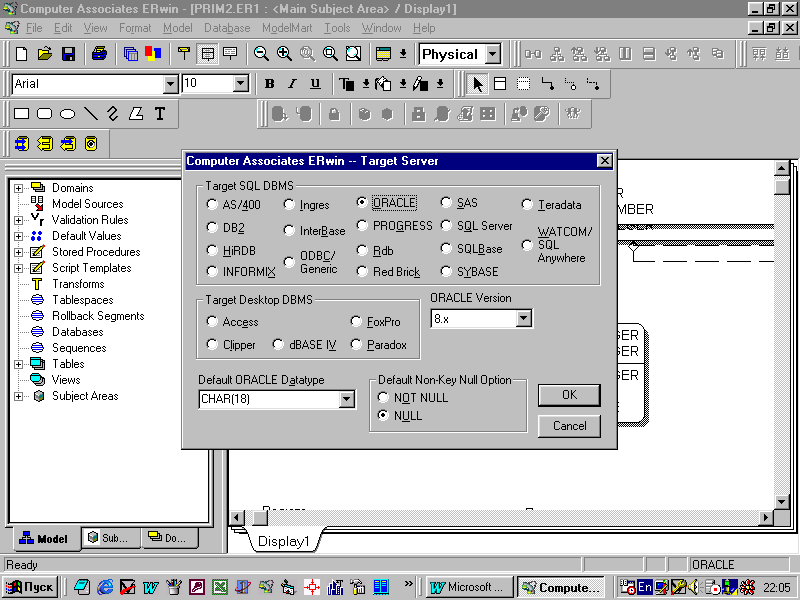Switch to the Sub... explorer tab
The image size is (800, 600).
110,538
